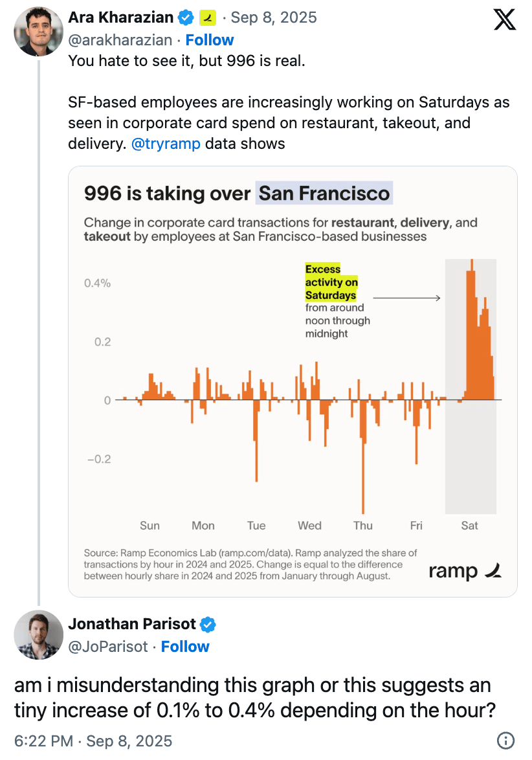Click the yellow Ramp affiliation badge
This screenshot has height=760, width=532.
tap(208, 17)
